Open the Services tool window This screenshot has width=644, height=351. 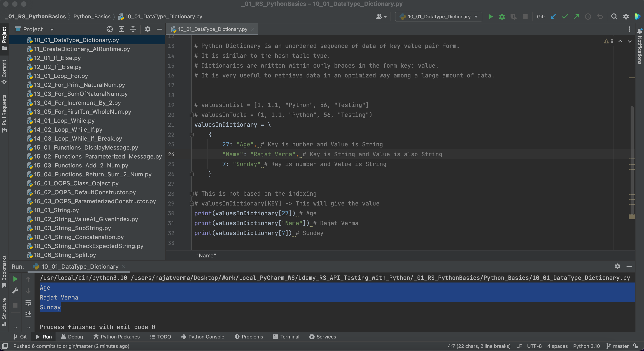[323, 337]
